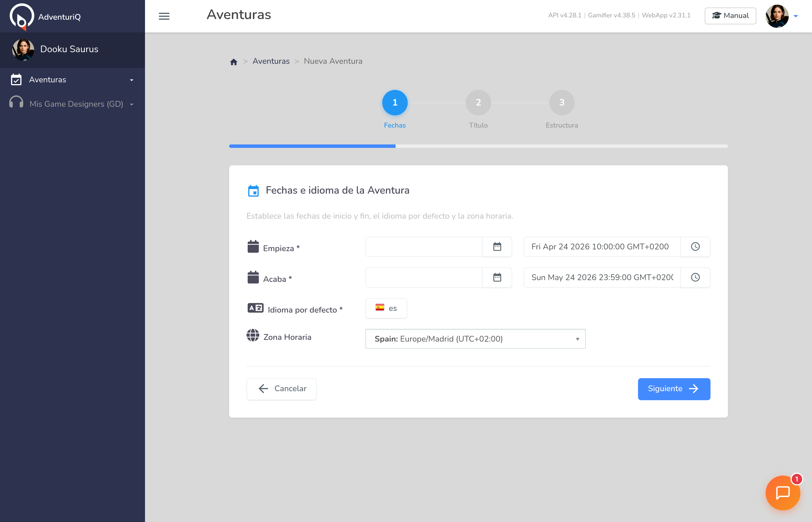Click the chat notification badge

[x=796, y=479]
